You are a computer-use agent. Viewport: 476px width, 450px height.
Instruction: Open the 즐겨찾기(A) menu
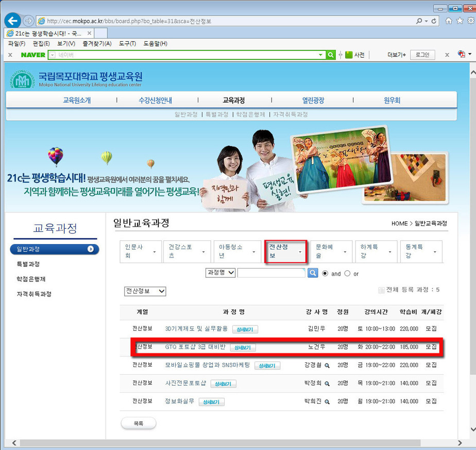pyautogui.click(x=97, y=44)
